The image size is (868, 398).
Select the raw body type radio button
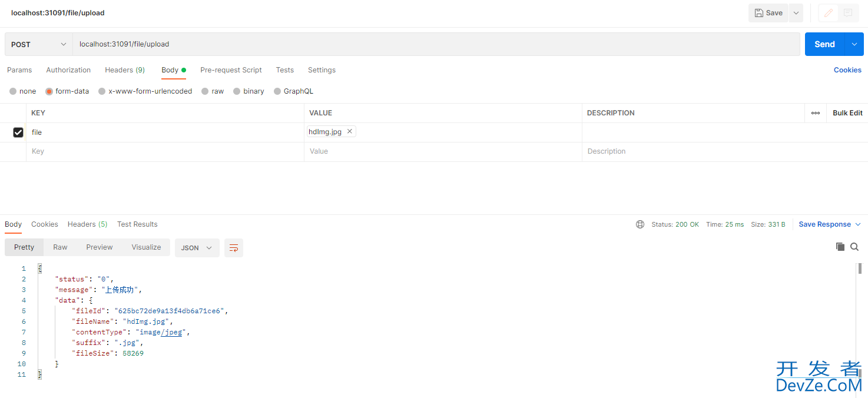coord(205,91)
